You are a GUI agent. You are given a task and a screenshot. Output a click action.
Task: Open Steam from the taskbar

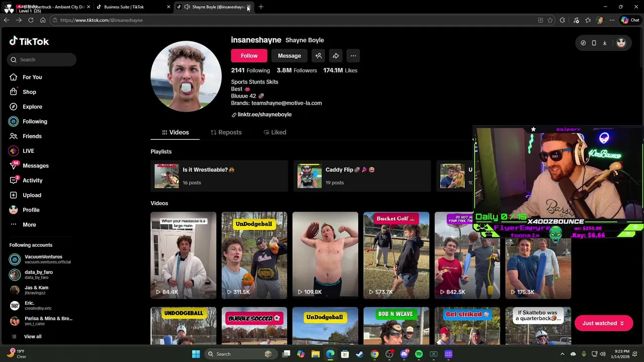point(360,354)
